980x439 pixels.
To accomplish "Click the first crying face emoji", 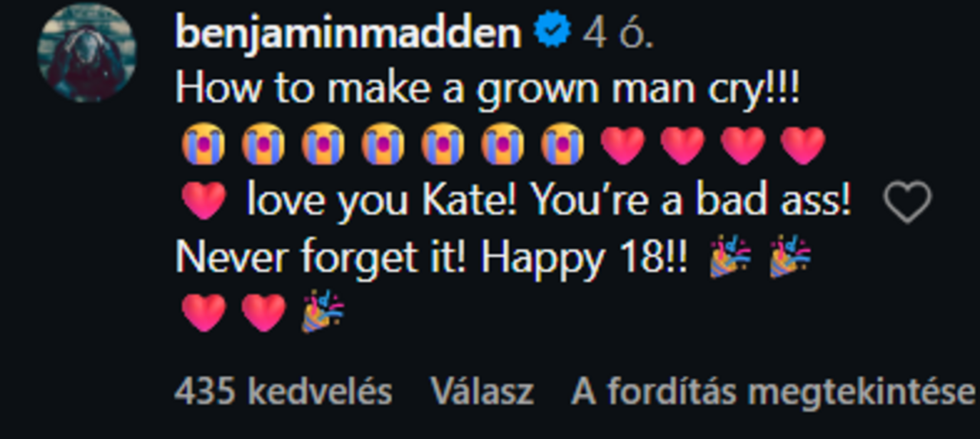I will (x=203, y=146).
